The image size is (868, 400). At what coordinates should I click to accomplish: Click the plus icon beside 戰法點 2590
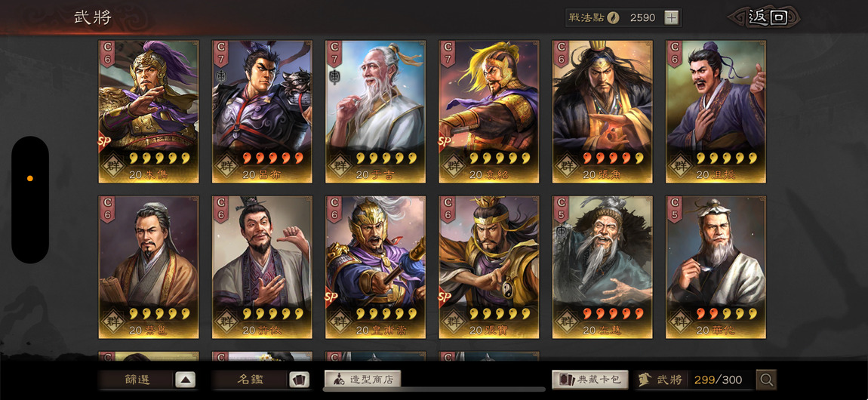pyautogui.click(x=671, y=17)
